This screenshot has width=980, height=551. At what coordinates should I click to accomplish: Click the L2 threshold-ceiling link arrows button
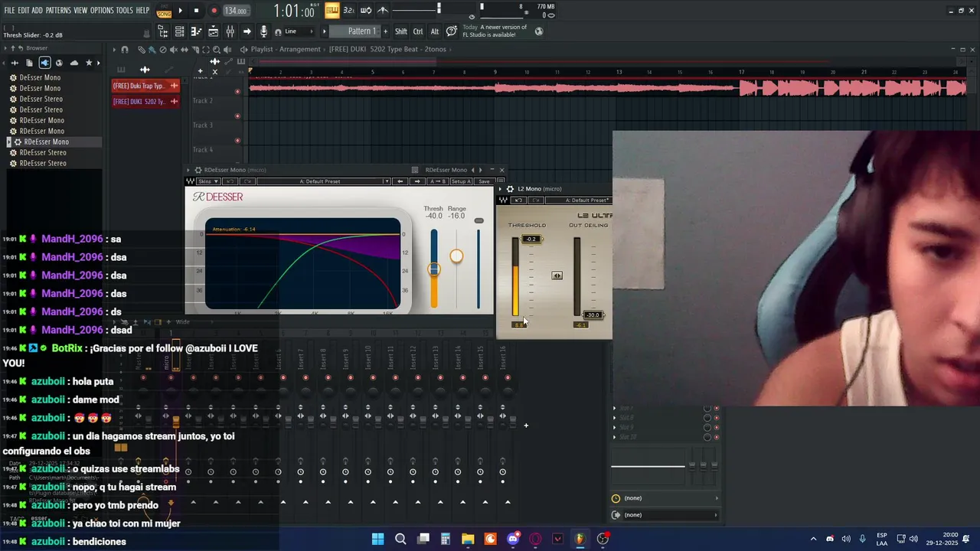tap(557, 275)
